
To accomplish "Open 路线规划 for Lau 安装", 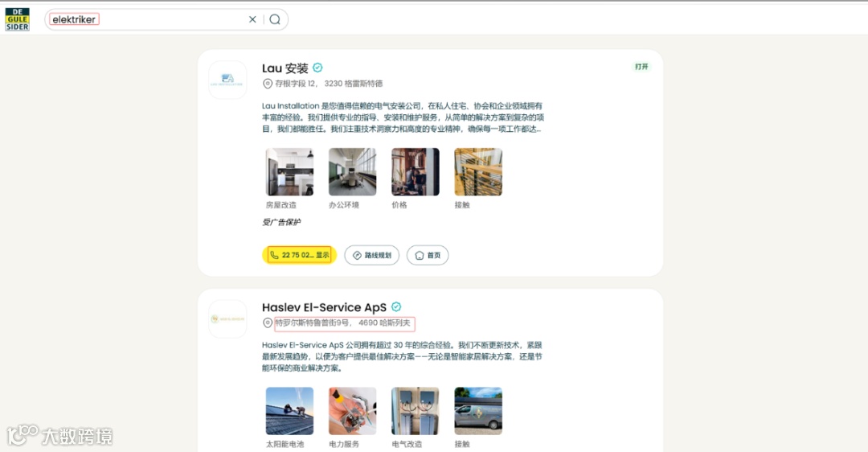I will 372,256.
